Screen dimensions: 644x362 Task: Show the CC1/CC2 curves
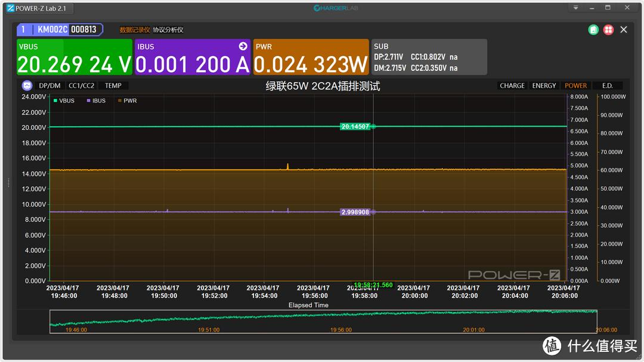coord(81,86)
